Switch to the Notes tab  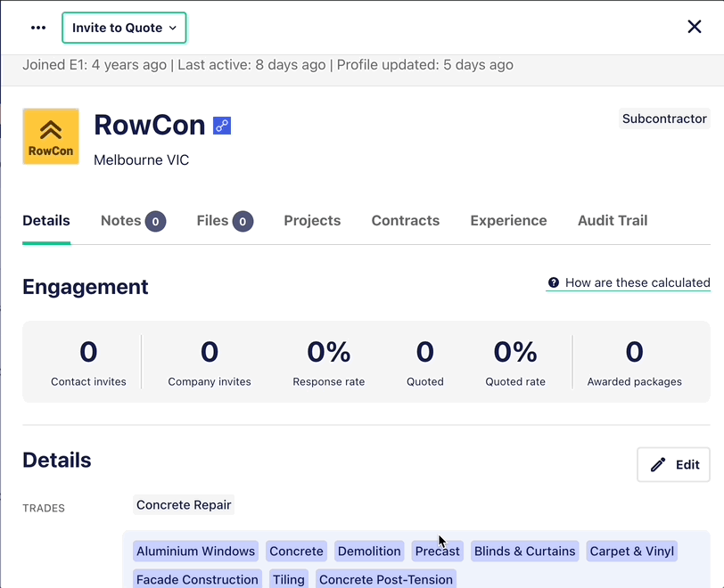point(132,221)
